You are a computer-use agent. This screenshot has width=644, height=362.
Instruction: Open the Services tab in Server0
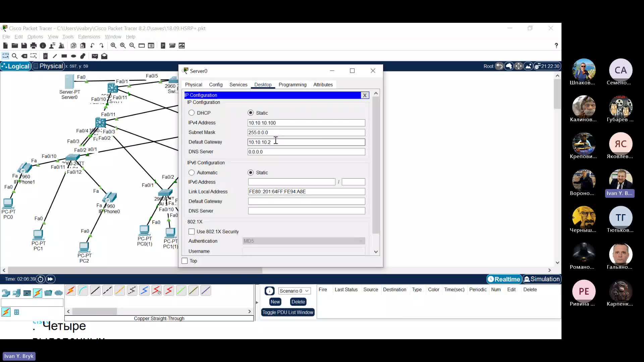click(x=238, y=85)
